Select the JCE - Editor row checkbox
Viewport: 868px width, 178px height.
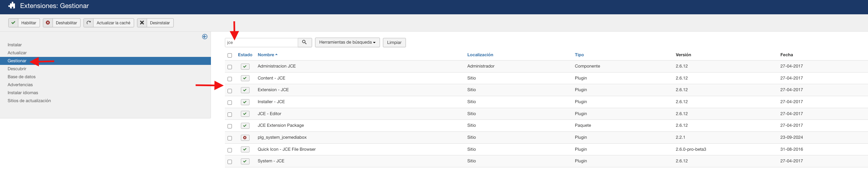tap(230, 114)
